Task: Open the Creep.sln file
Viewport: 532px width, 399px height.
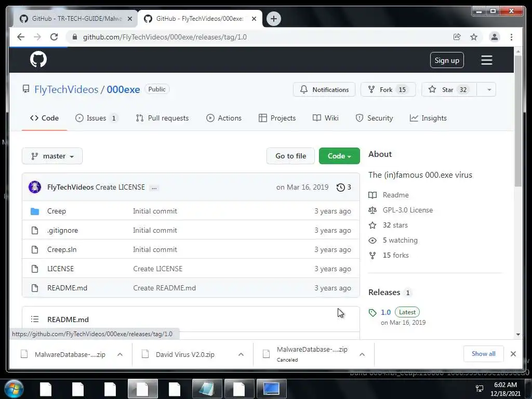Action: click(x=62, y=250)
